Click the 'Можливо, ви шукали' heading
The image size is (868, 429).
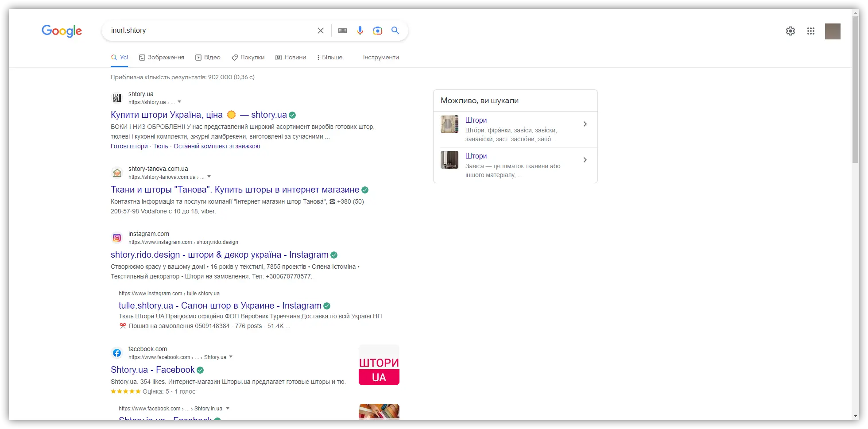tap(480, 101)
